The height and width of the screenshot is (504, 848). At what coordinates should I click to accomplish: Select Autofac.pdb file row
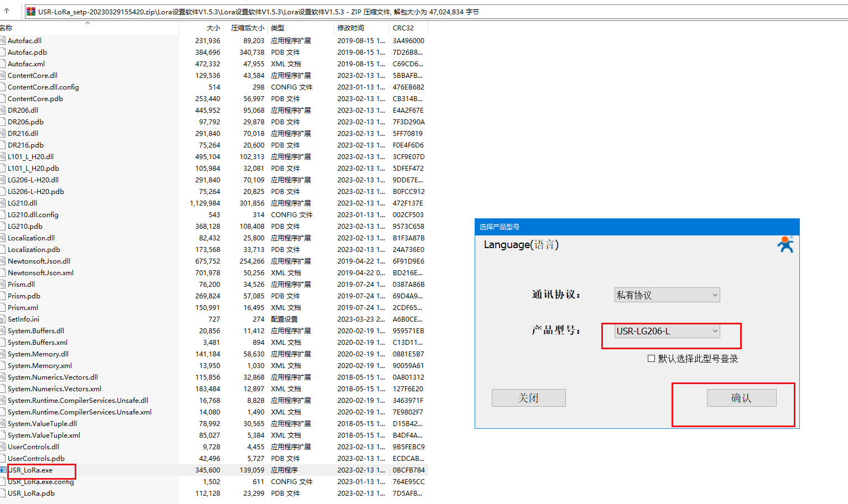click(27, 53)
